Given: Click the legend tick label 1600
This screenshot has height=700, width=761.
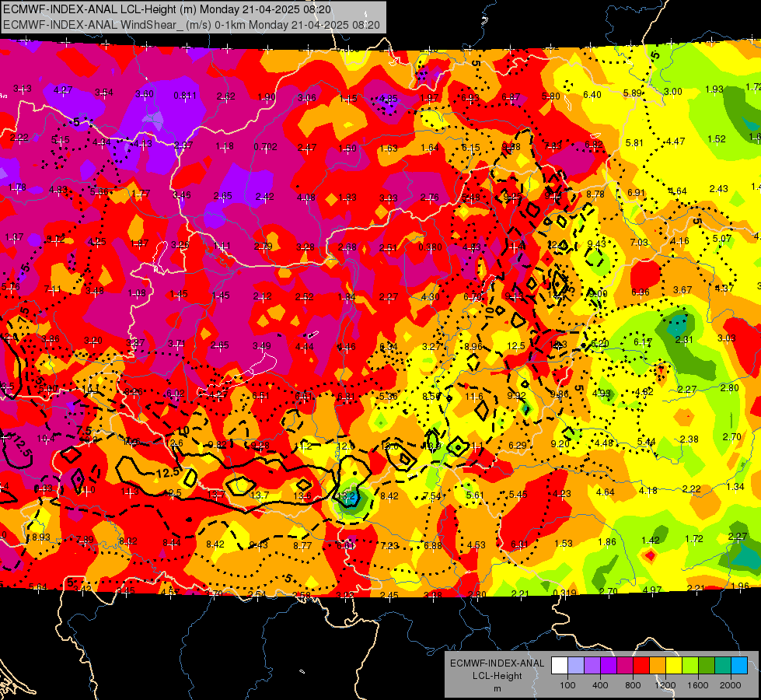Looking at the screenshot, I should (698, 685).
